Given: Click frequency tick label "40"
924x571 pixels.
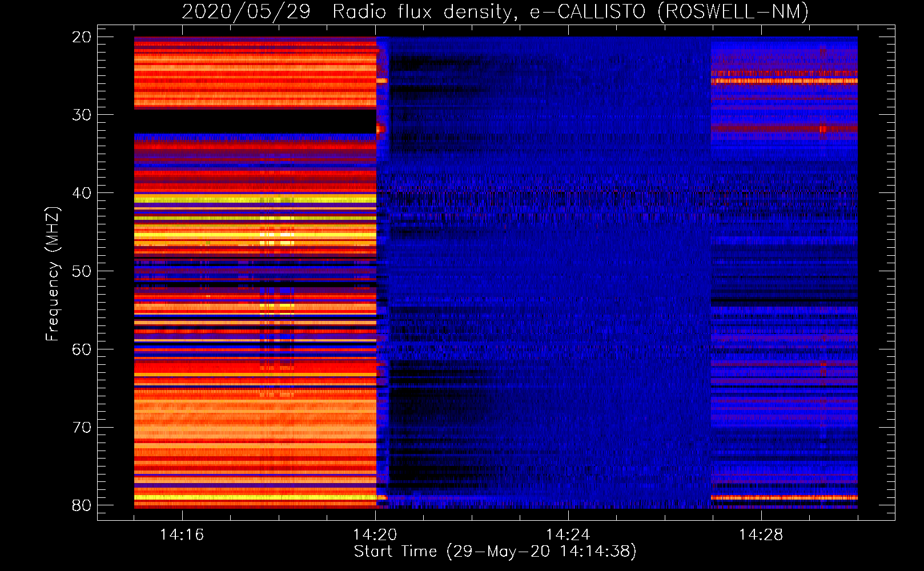Looking at the screenshot, I should pos(82,193).
